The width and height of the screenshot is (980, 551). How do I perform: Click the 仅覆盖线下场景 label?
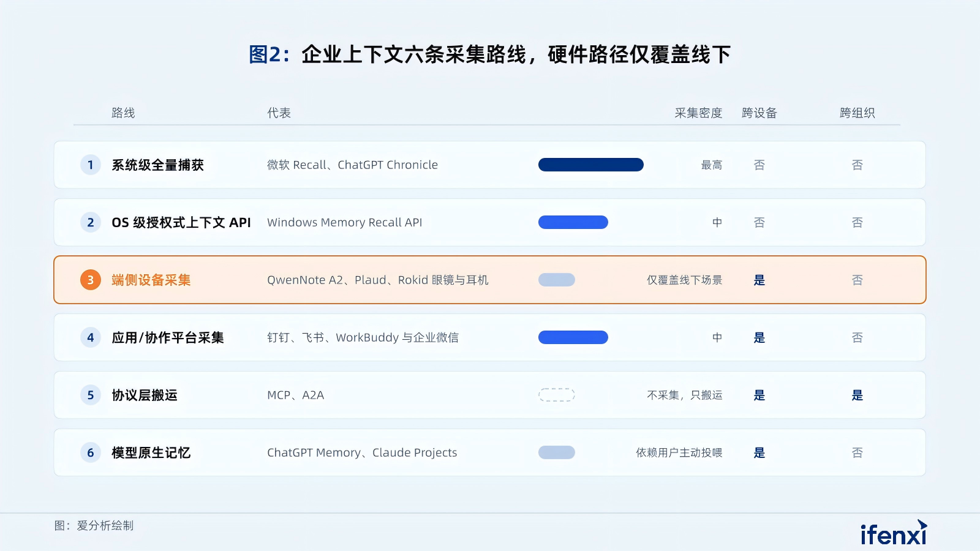(685, 280)
